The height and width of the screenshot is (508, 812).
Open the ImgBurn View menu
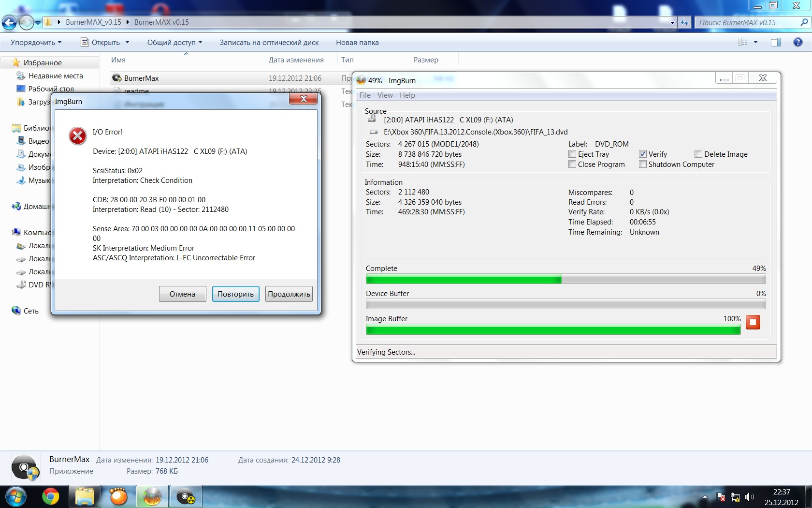point(385,95)
